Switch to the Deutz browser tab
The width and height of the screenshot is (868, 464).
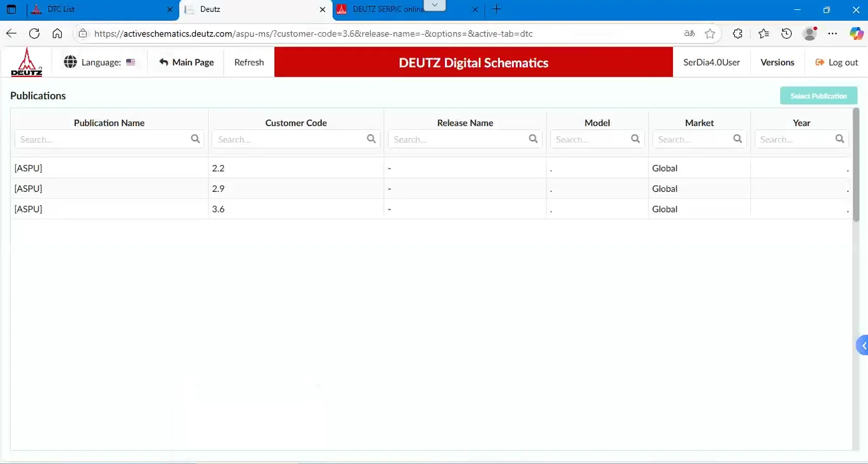point(255,9)
